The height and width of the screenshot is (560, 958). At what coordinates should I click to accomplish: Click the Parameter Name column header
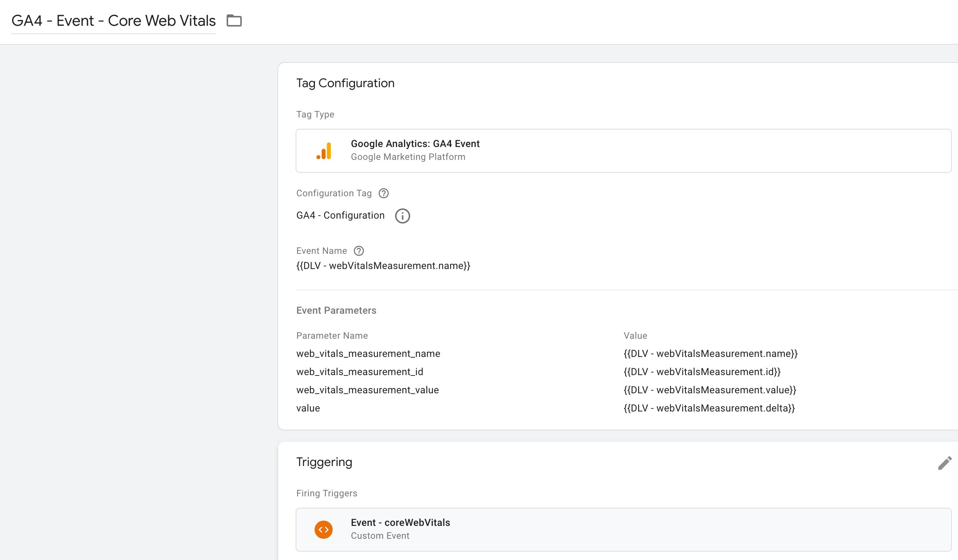[332, 336]
